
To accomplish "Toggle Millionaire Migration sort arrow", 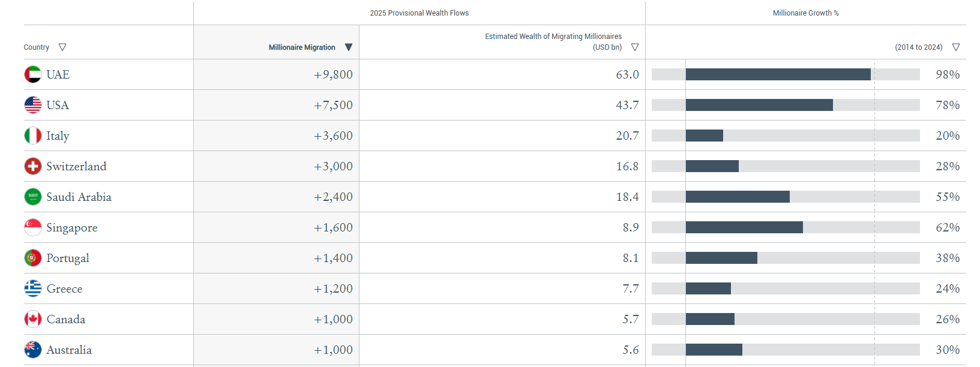I will 349,47.
